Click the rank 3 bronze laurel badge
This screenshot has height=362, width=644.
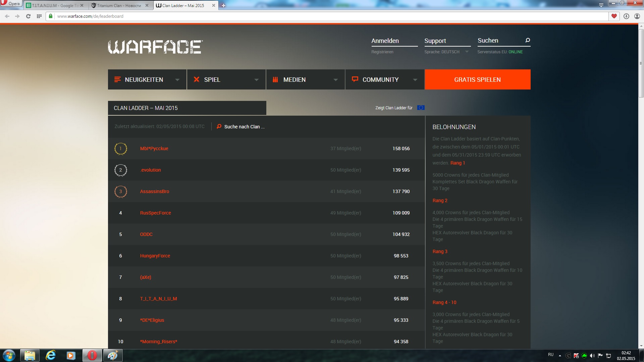tap(121, 191)
